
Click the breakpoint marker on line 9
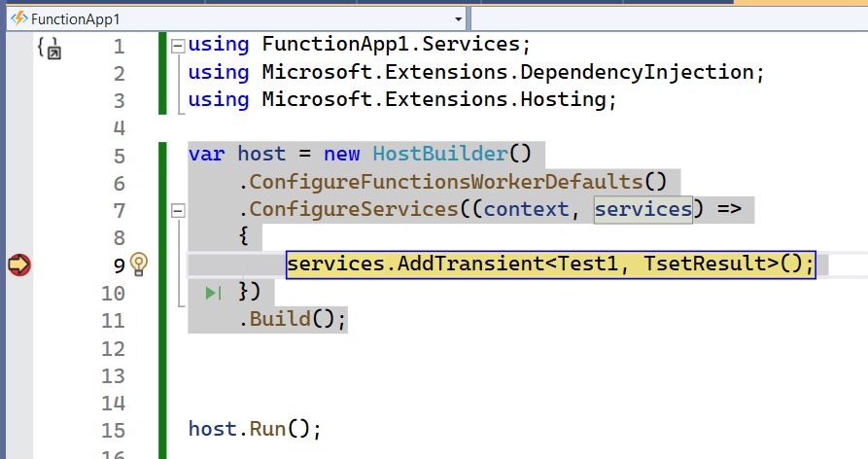pos(19,265)
